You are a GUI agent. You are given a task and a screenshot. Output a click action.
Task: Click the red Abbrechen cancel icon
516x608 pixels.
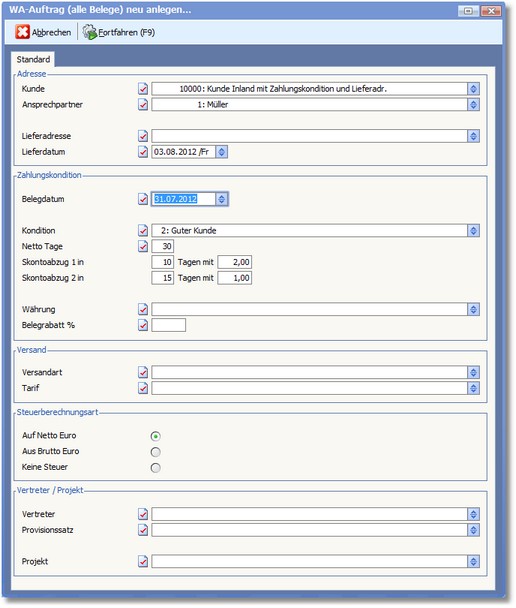coord(22,32)
